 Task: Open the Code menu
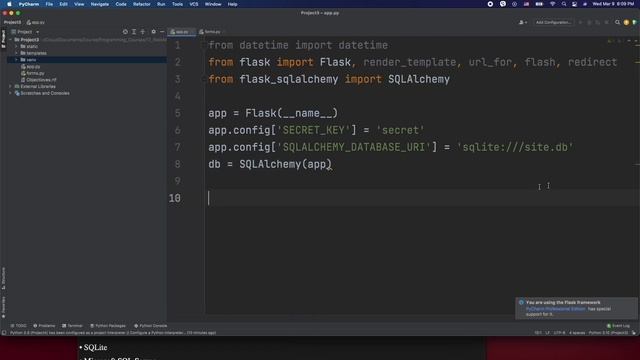[121, 4]
